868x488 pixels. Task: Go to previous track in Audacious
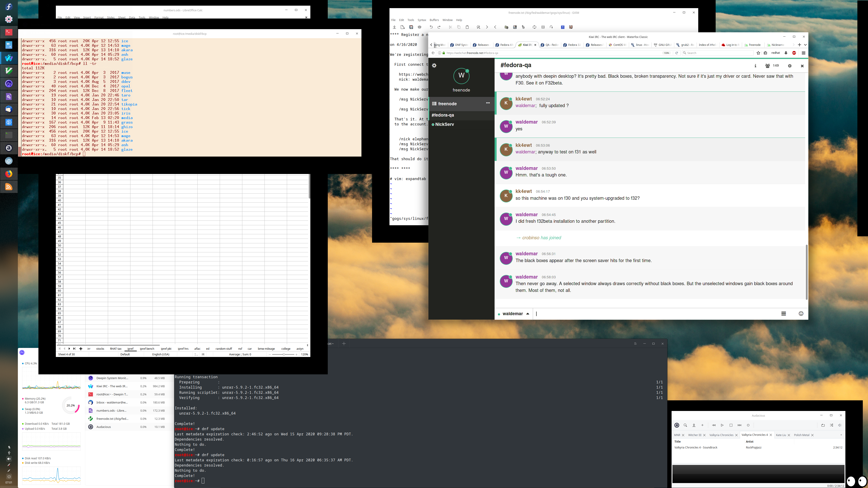pyautogui.click(x=714, y=425)
